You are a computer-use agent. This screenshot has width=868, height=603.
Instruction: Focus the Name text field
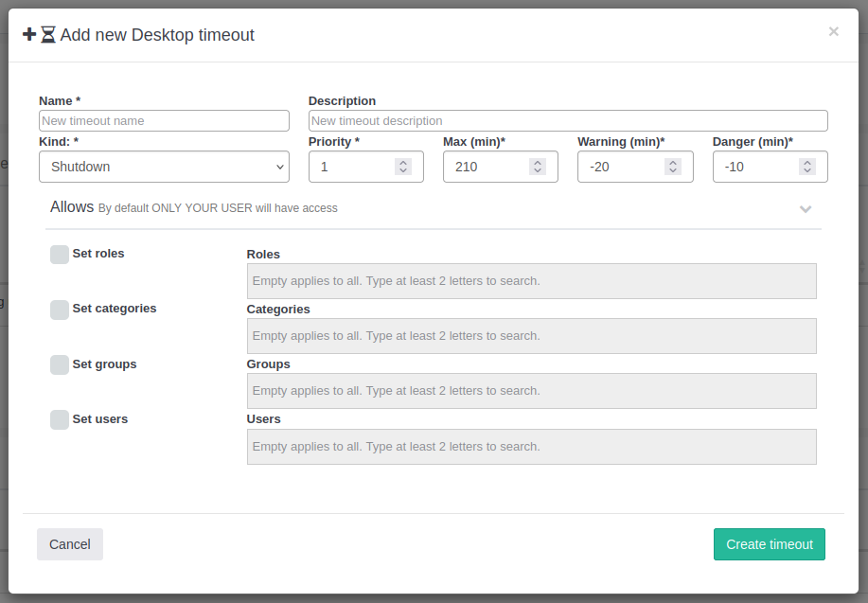[164, 121]
